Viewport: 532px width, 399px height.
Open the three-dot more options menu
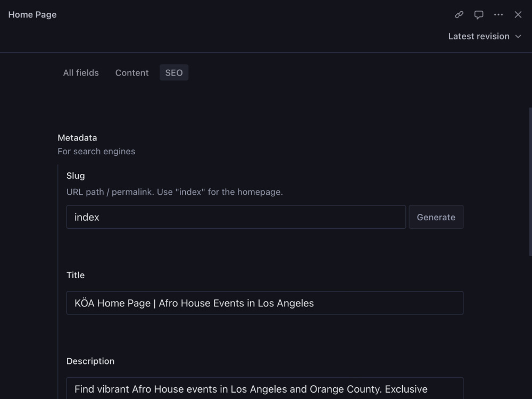pos(498,14)
